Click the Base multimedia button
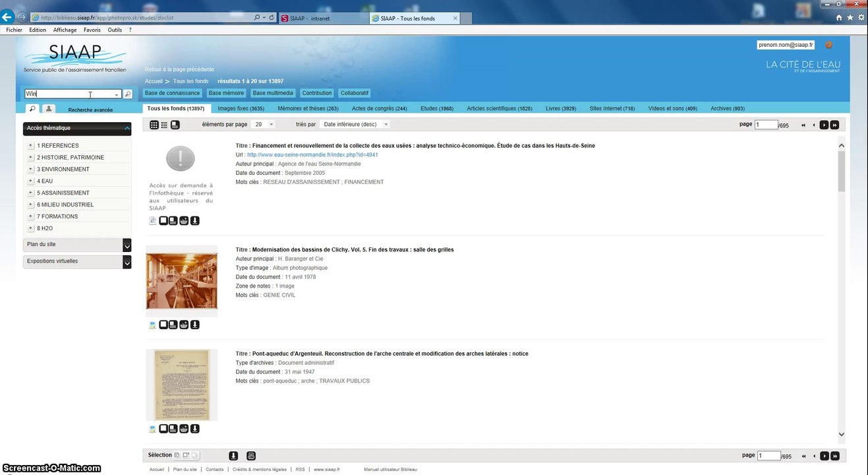 pyautogui.click(x=273, y=93)
